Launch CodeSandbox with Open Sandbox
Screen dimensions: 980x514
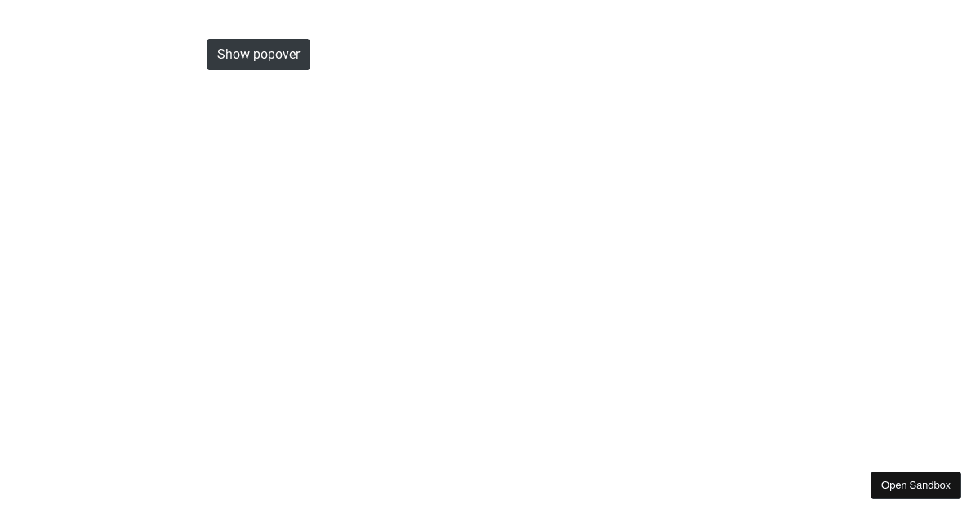(x=915, y=485)
